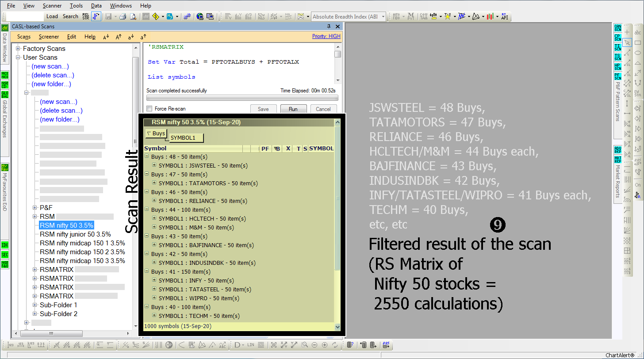Screen dimensions: 644x359
Task: Click the Buys grouping button
Action: pyautogui.click(x=156, y=134)
